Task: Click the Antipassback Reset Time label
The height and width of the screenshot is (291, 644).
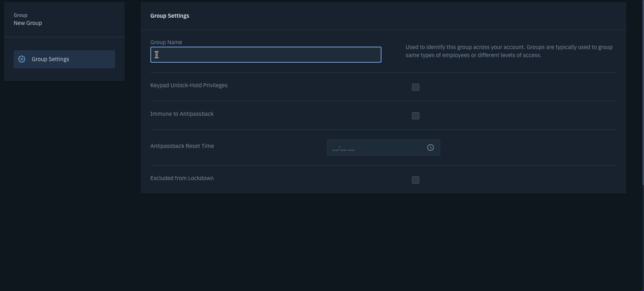Action: tap(182, 146)
